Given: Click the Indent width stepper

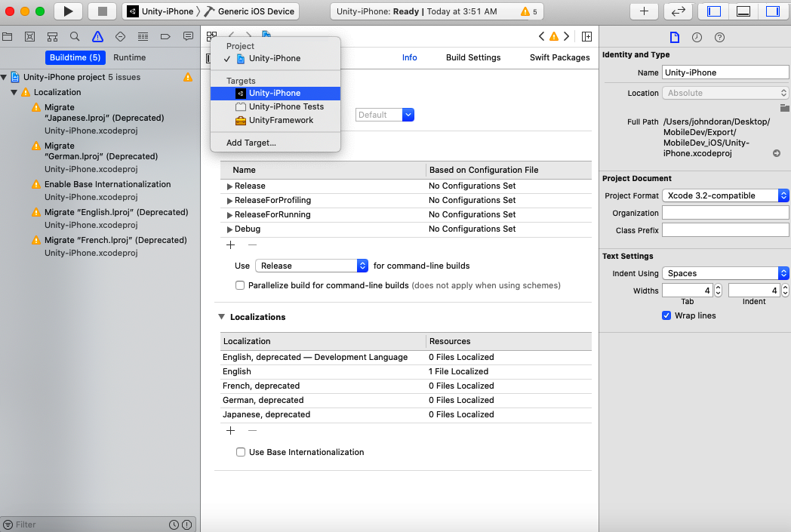Looking at the screenshot, I should click(x=785, y=291).
